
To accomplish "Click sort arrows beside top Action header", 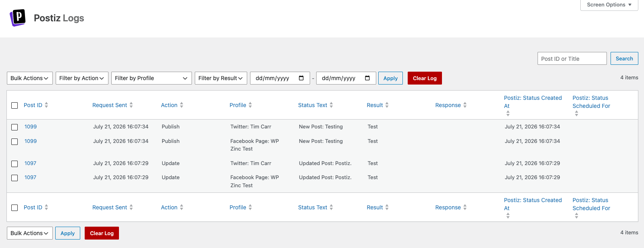I will [181, 105].
